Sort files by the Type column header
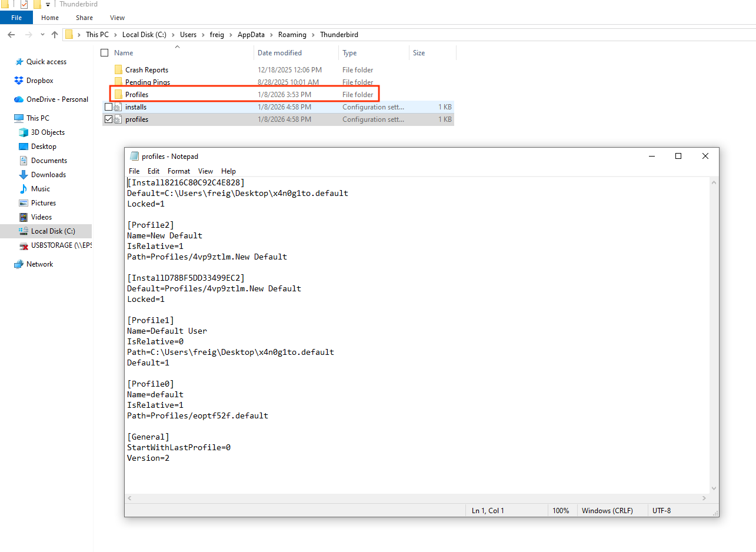Image resolution: width=756 pixels, height=552 pixels. (x=374, y=53)
